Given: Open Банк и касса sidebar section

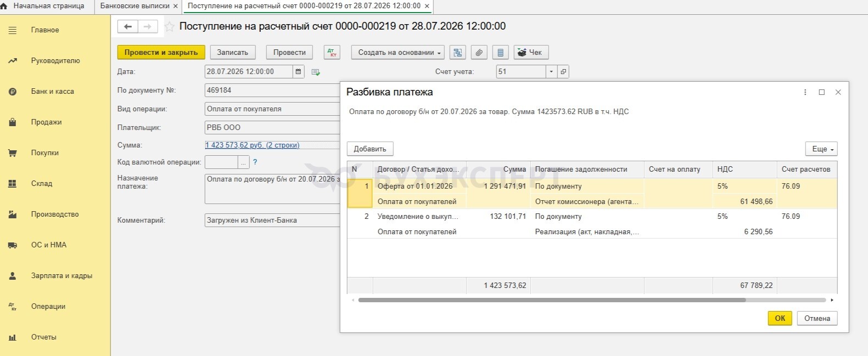Looking at the screenshot, I should coord(53,92).
